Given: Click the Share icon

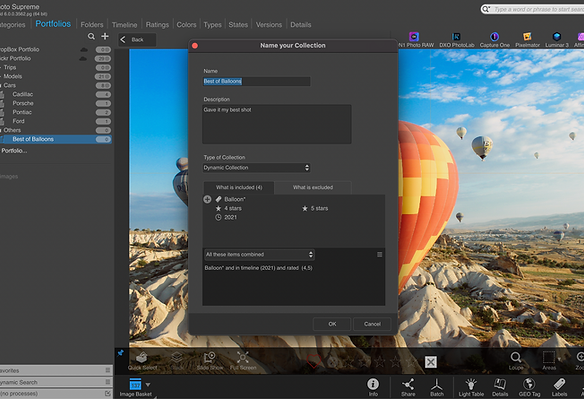Looking at the screenshot, I should pyautogui.click(x=408, y=387).
